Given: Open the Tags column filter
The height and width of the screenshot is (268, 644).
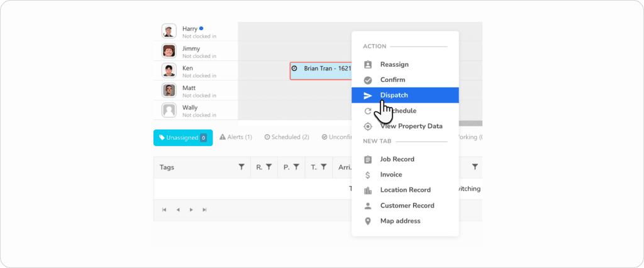Looking at the screenshot, I should pyautogui.click(x=241, y=167).
